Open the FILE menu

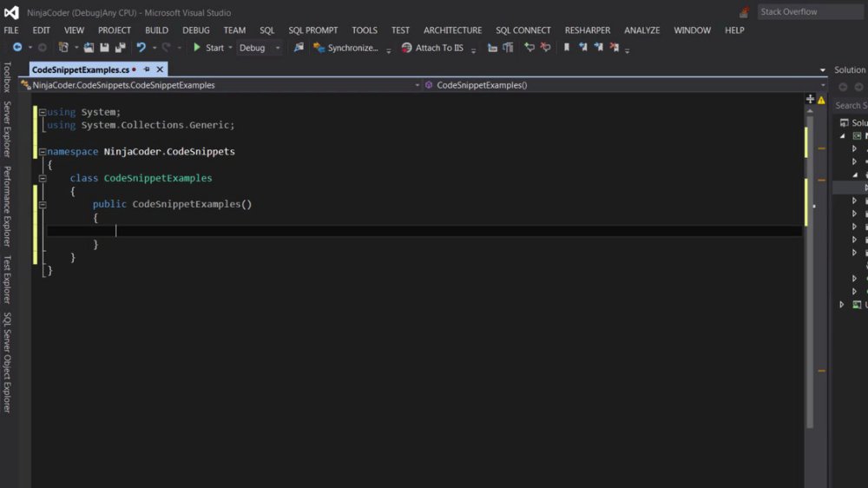coord(11,30)
